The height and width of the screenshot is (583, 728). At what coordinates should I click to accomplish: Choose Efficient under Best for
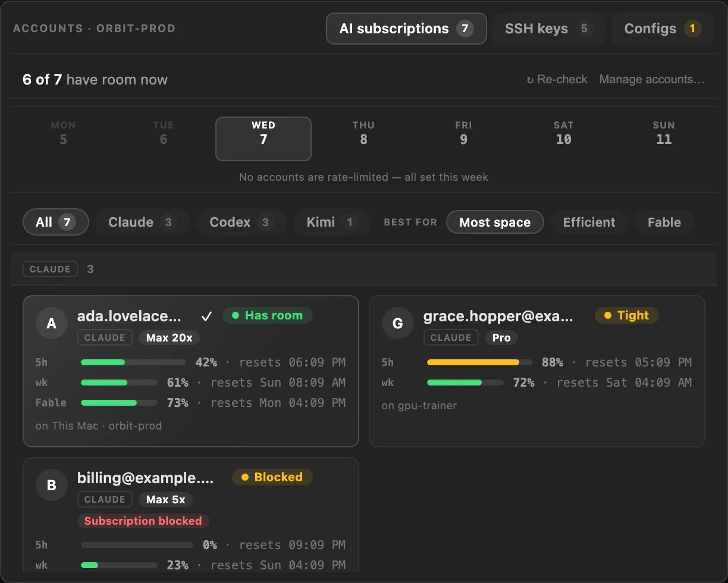[x=589, y=222]
